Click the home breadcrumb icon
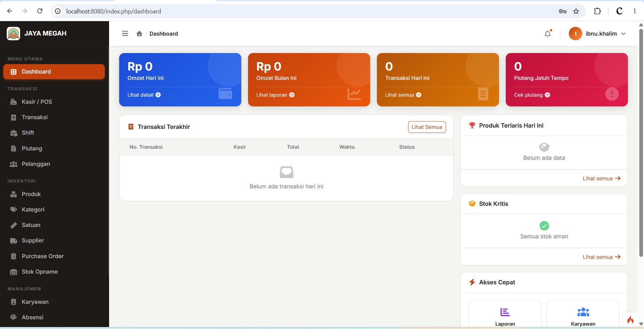Viewport: 644px width, 329px height. pyautogui.click(x=139, y=34)
